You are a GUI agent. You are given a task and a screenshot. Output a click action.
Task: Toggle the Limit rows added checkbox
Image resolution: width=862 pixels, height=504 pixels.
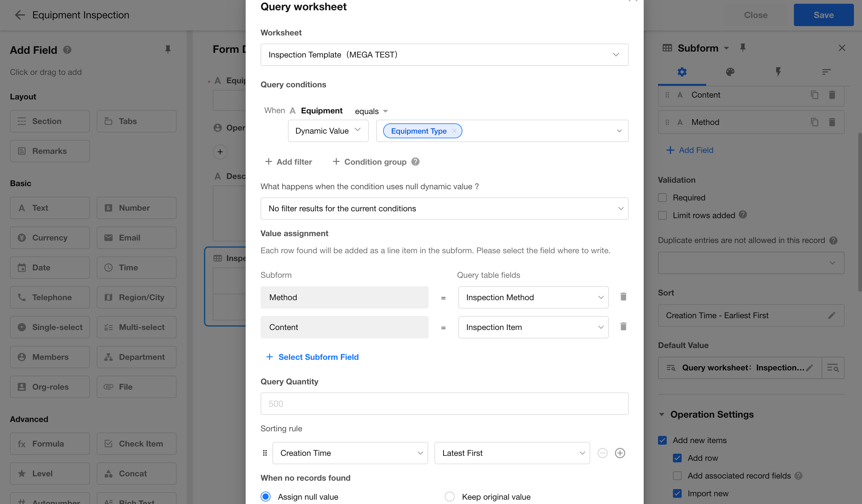662,215
